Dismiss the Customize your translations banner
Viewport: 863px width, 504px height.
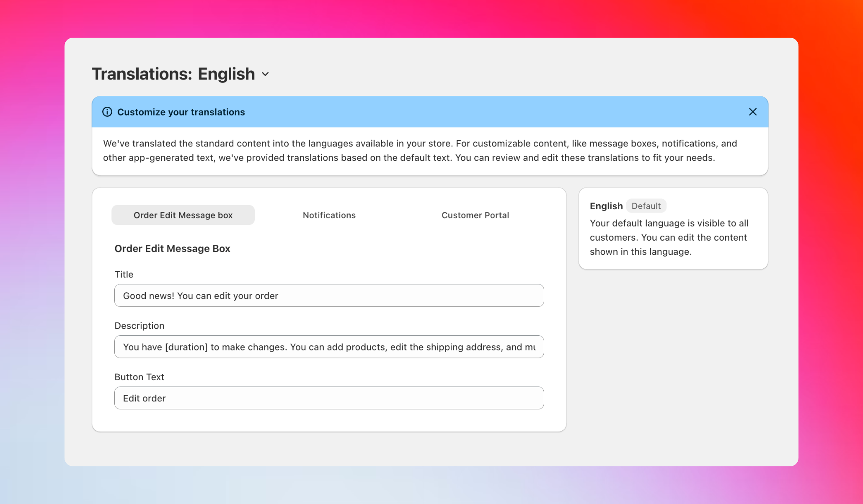click(x=752, y=112)
